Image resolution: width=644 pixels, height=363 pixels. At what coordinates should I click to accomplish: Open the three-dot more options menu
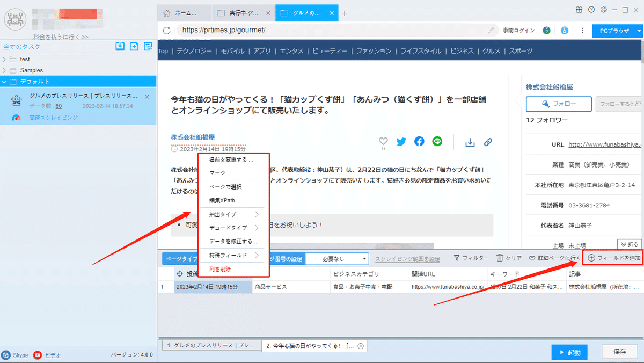(x=581, y=31)
